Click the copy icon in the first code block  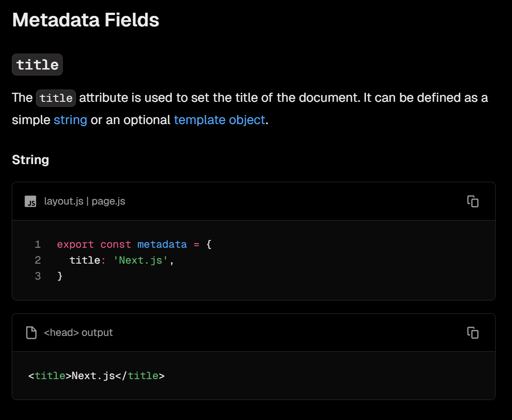pos(473,201)
